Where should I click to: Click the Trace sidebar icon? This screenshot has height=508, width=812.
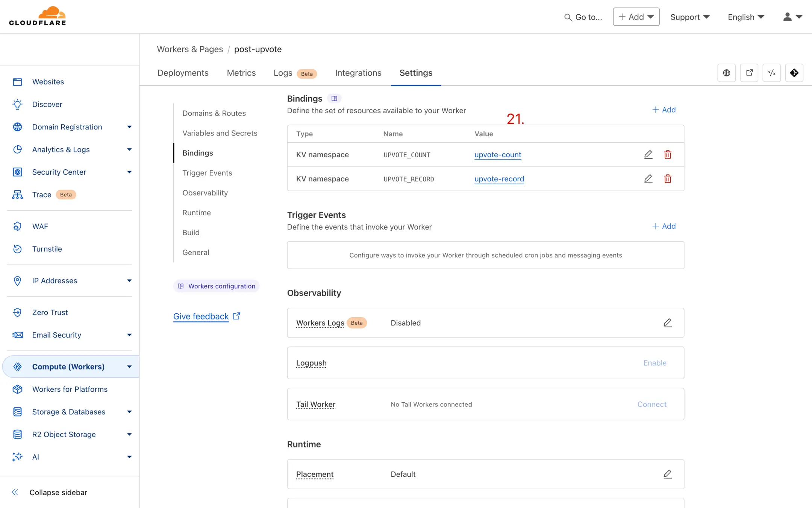(17, 195)
